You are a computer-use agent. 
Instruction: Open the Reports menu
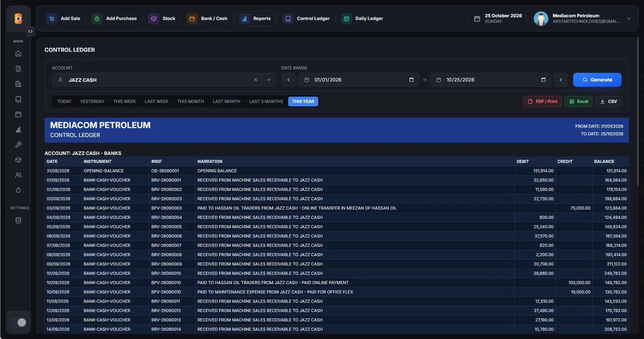pyautogui.click(x=255, y=18)
